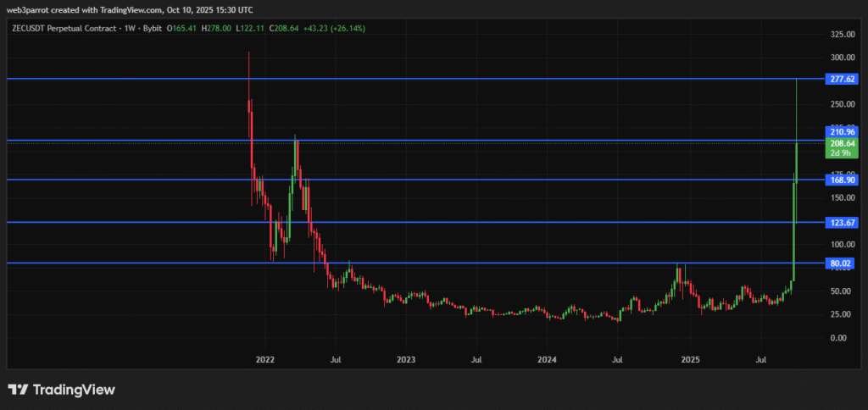Viewport: 868px width, 410px height.
Task: Click the 80.02 price level label
Action: (840, 263)
